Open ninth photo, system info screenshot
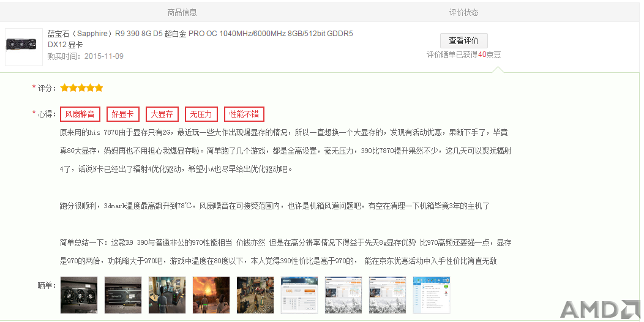Viewport: 644px width, 322px height. click(x=431, y=295)
